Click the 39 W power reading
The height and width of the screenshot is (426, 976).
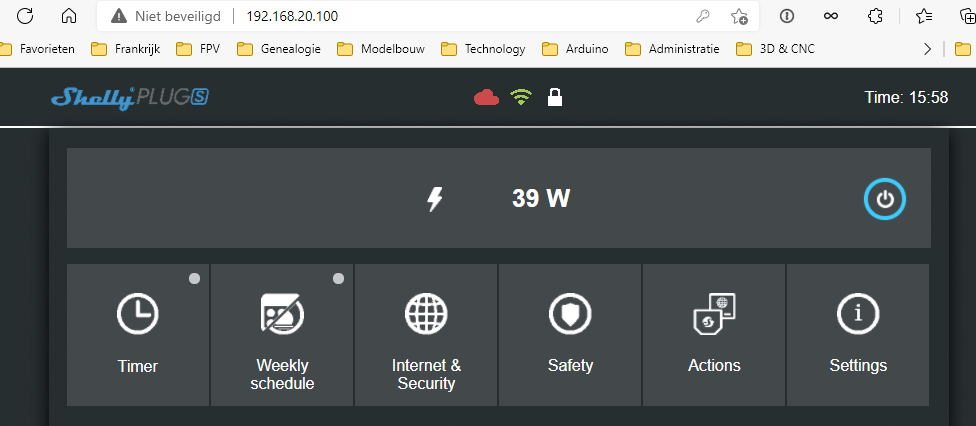coord(541,199)
